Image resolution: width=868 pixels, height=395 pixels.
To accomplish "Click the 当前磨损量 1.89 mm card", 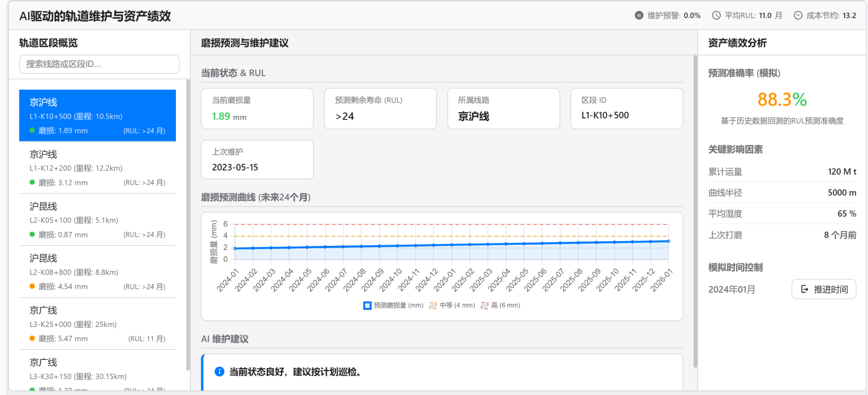I will pos(257,109).
